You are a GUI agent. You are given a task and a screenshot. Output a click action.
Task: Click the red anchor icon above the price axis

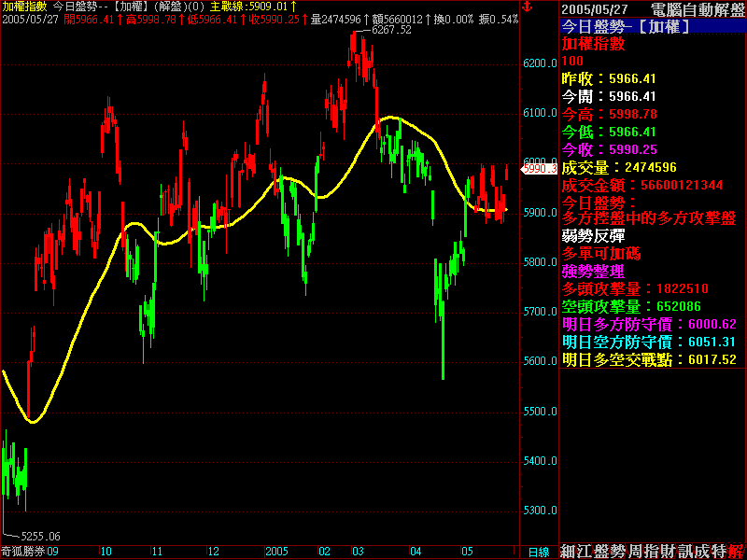527,7
